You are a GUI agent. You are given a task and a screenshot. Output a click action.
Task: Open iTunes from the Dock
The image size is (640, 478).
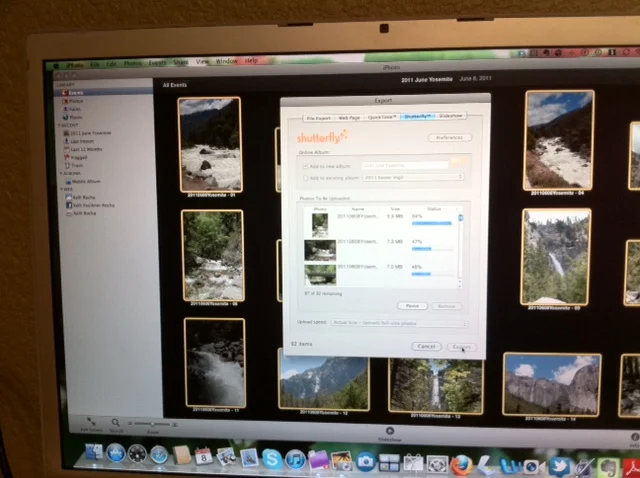click(295, 460)
